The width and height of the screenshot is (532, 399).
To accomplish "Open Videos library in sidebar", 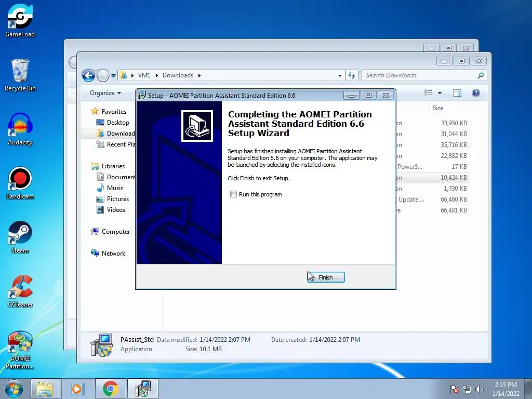I will [x=111, y=210].
